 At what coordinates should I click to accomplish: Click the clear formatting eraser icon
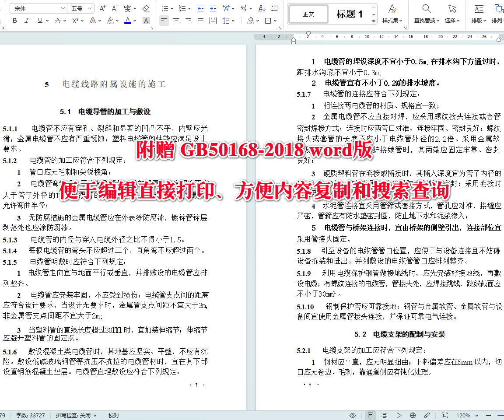point(145,8)
